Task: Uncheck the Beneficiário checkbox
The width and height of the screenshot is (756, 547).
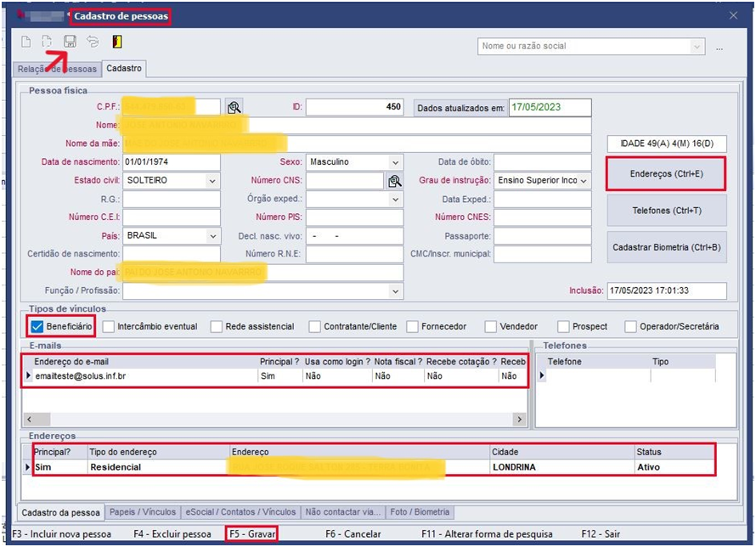Action: [37, 326]
